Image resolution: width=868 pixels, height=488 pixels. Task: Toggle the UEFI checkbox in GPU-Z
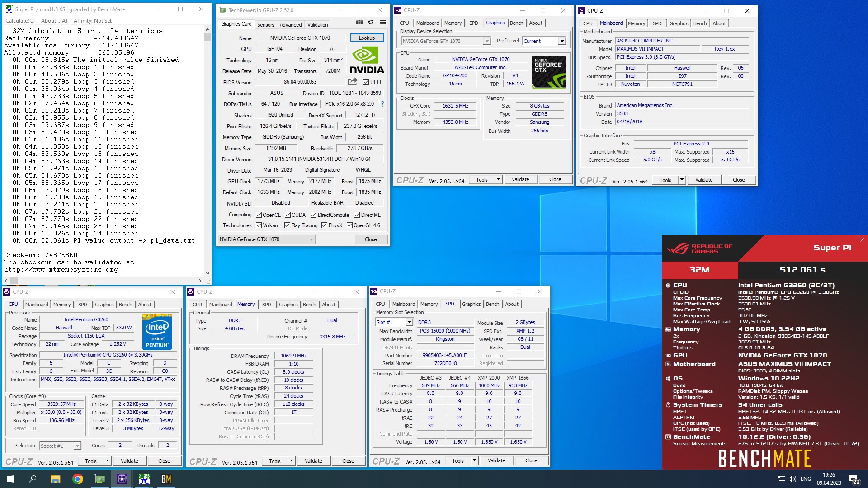[x=366, y=82]
